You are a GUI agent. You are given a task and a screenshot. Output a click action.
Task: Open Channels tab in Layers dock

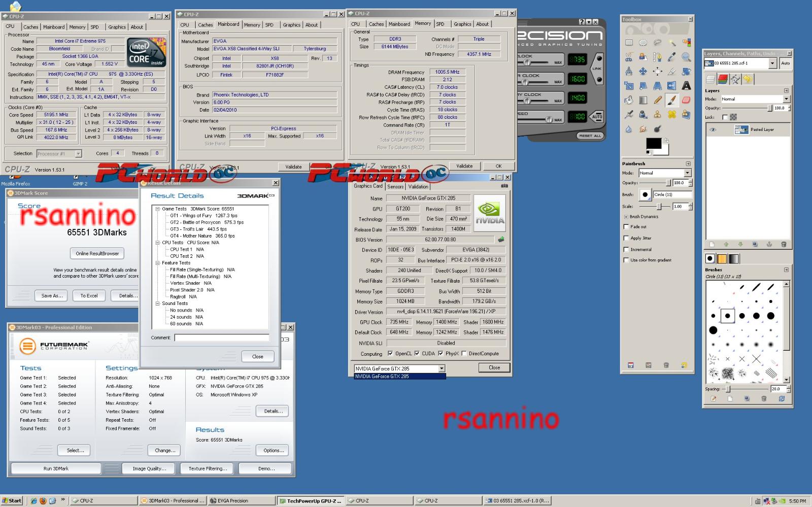point(723,79)
